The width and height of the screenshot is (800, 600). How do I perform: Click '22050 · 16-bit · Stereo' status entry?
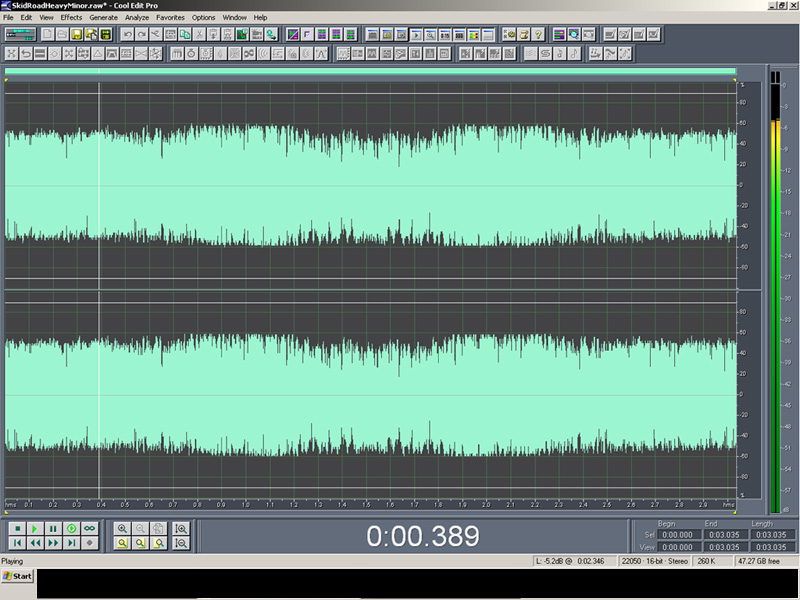(655, 561)
